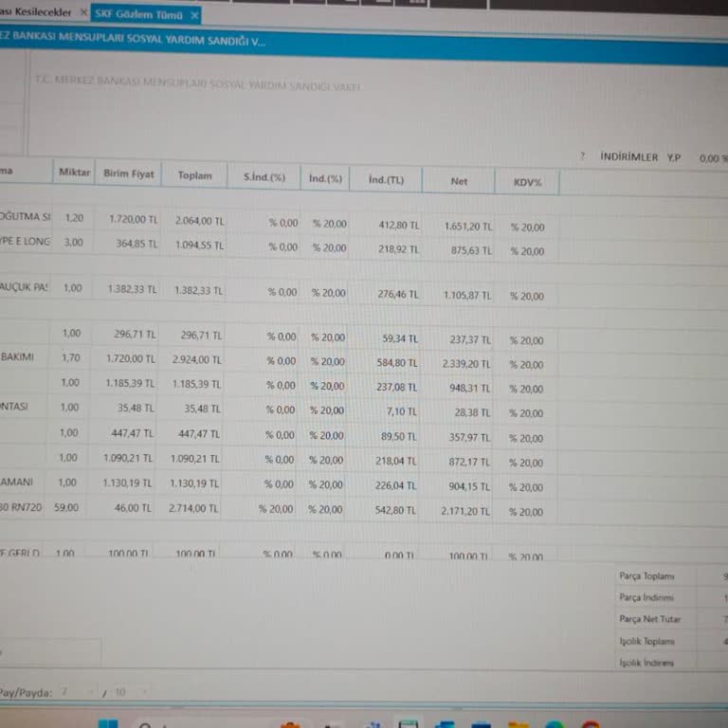The image size is (728, 728).
Task: Click the Parça Toplamı summary label
Action: click(646, 576)
